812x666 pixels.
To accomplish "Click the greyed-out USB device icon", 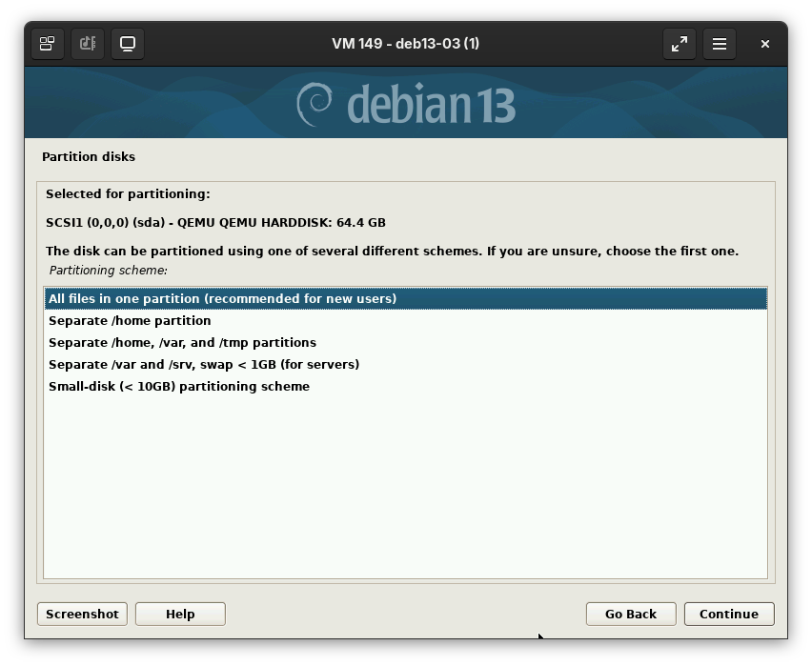I will (88, 44).
